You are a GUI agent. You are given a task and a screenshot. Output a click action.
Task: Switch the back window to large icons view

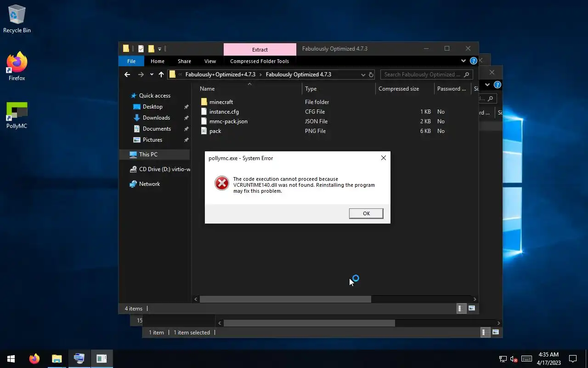(495, 332)
